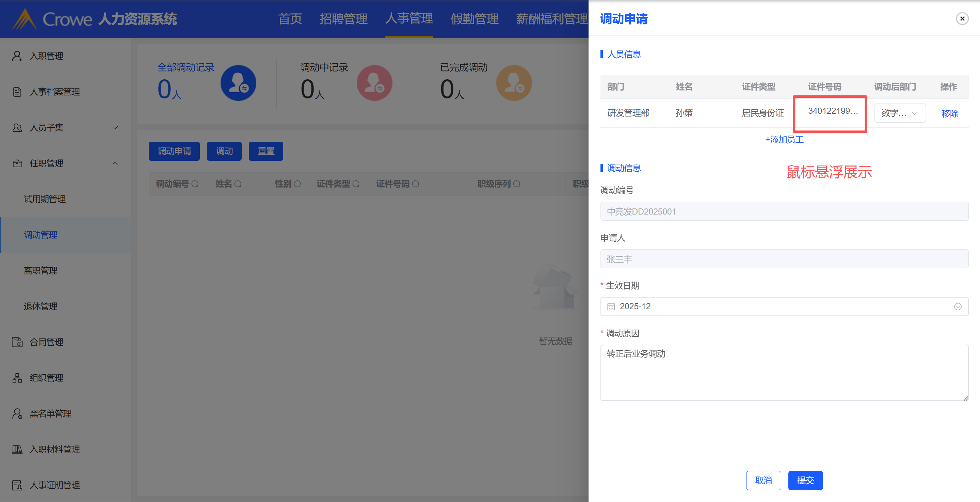Click the search icon beside 调动编号 column
The image size is (980, 502).
pos(195,184)
